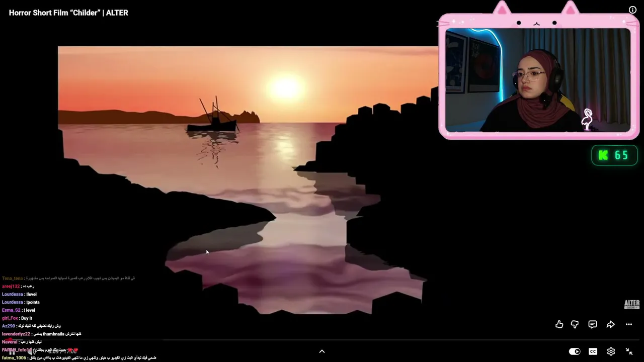
Task: Click the streamer webcam overlay
Action: tap(538, 80)
